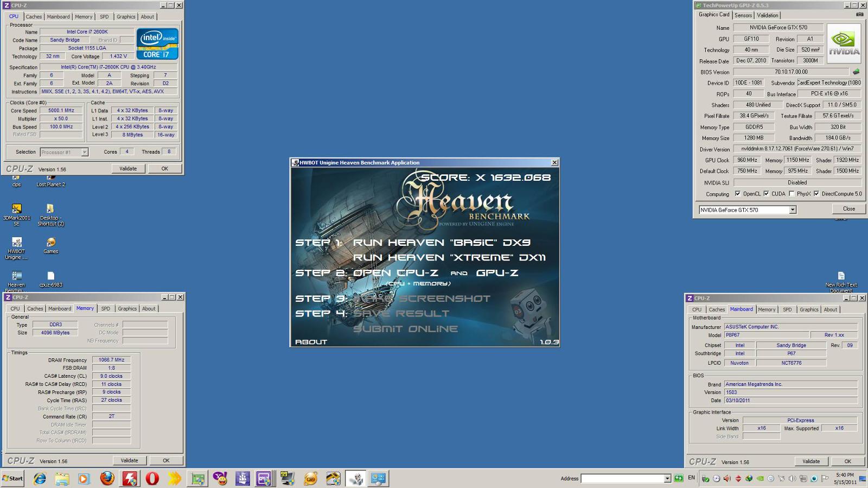
Task: Switch to Caches tab in top-left CPU-Z
Action: coord(34,17)
